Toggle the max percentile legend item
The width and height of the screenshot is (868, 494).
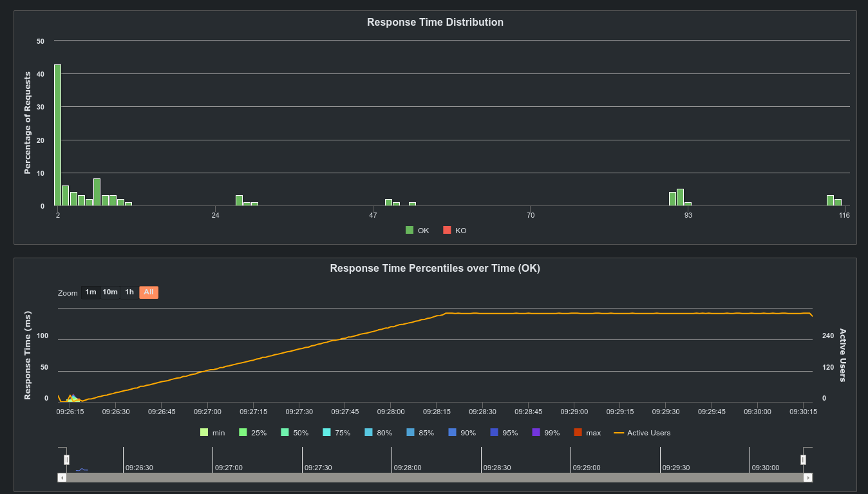(587, 433)
